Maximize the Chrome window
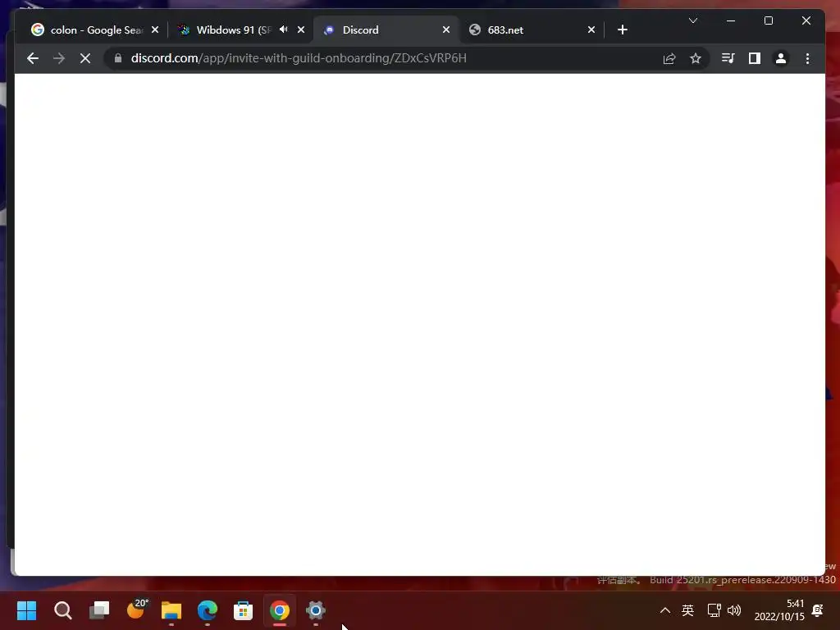The image size is (840, 630). [768, 21]
